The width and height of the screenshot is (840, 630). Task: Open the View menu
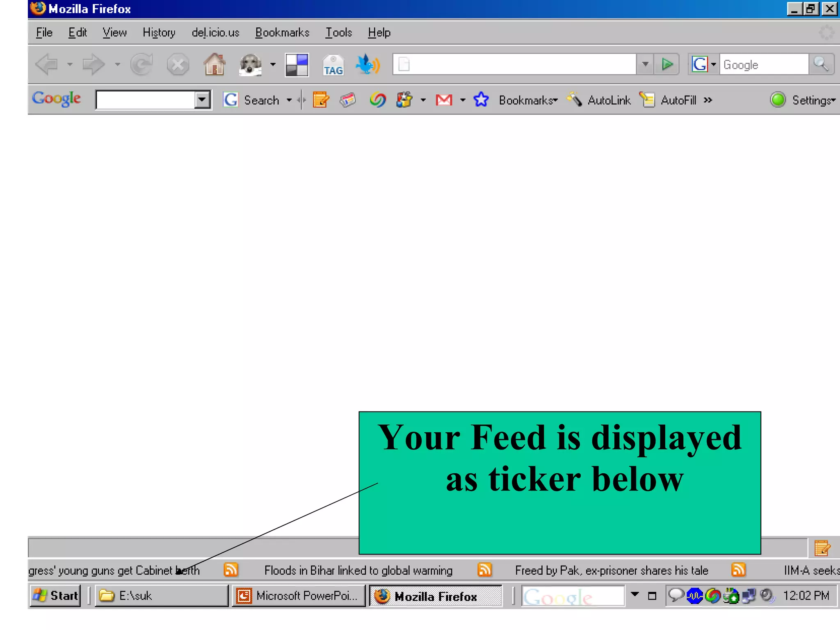(x=114, y=32)
